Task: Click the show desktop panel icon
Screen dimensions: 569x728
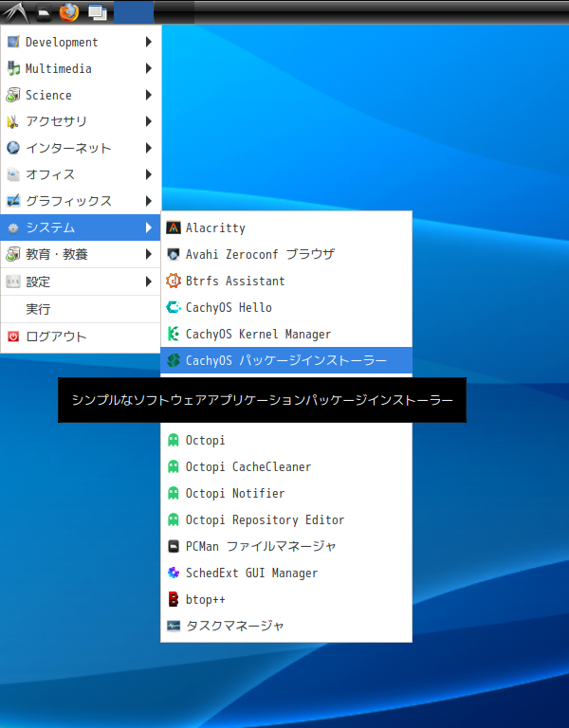Action: pyautogui.click(x=98, y=12)
